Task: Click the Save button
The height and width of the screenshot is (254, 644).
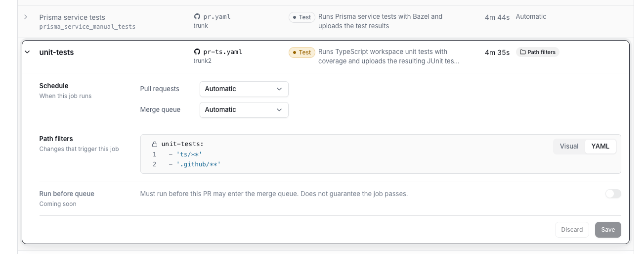Action: click(608, 230)
